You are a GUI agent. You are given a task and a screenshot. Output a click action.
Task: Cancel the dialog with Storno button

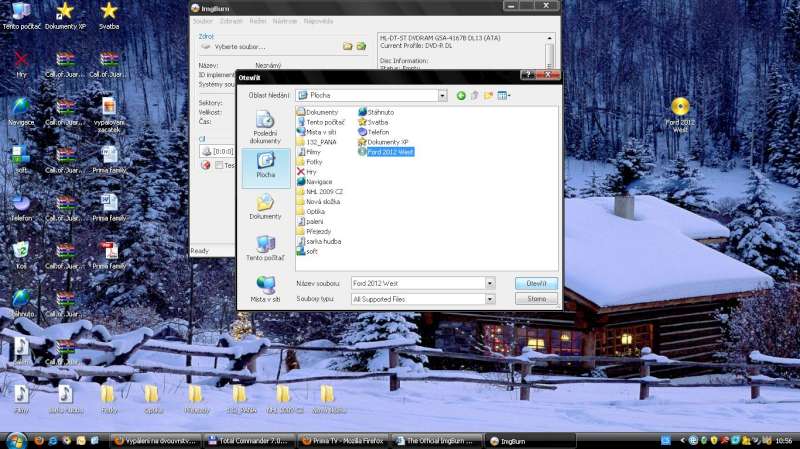[537, 299]
